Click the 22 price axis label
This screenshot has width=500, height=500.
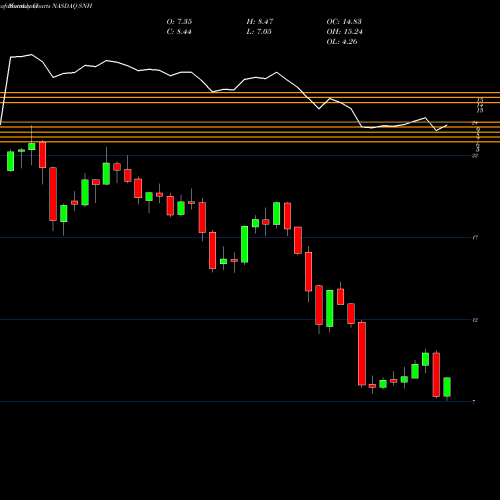pos(475,156)
